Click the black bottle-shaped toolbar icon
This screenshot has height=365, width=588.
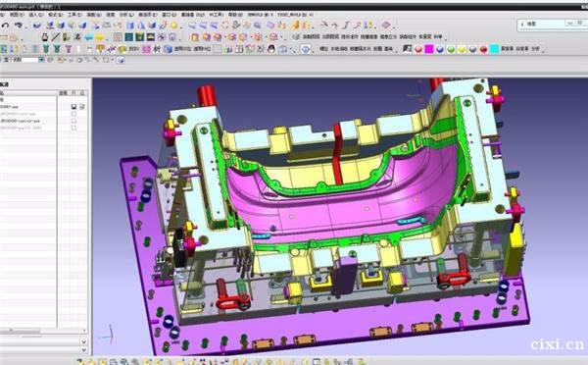point(45,37)
